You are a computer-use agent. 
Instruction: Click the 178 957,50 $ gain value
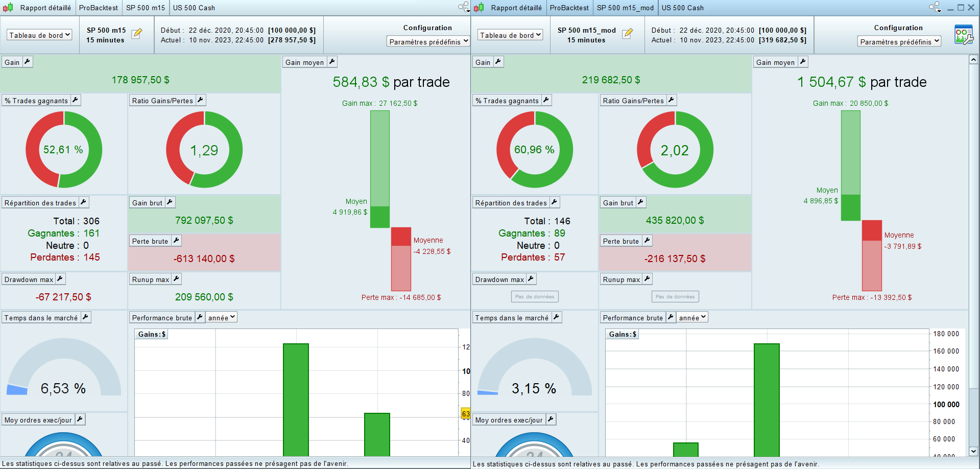(x=140, y=80)
